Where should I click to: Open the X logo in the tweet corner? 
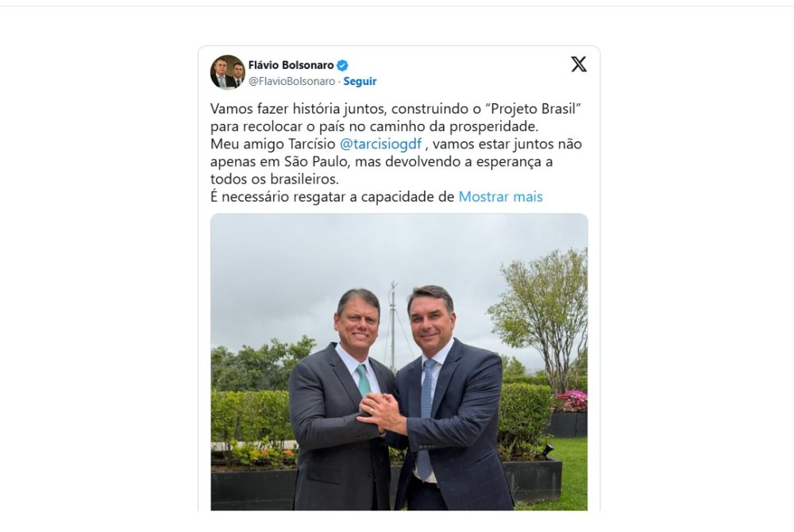(579, 64)
